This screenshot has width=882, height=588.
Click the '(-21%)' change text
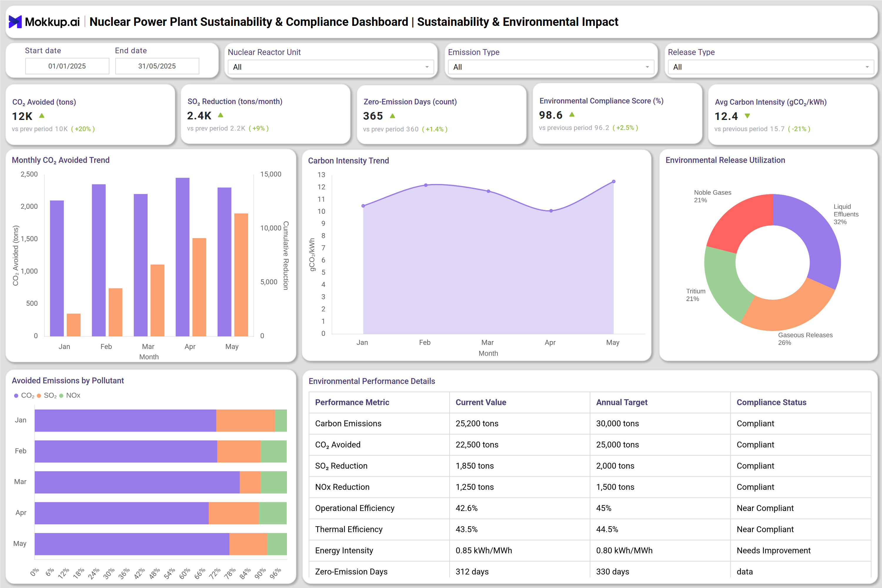point(799,129)
